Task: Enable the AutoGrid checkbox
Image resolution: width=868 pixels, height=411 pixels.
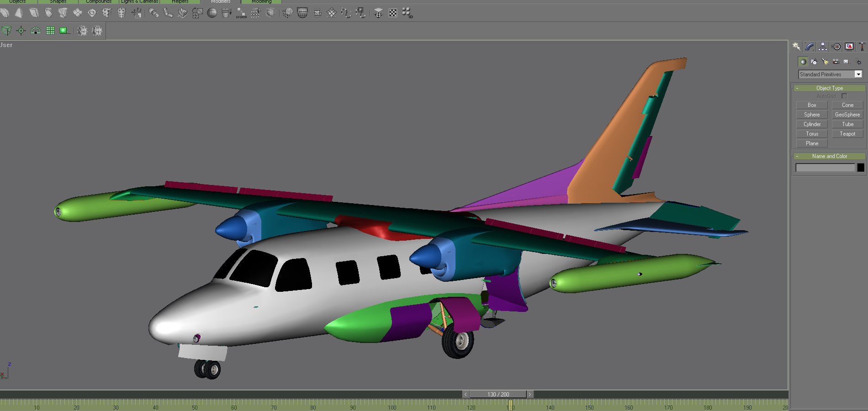Action: (x=844, y=96)
